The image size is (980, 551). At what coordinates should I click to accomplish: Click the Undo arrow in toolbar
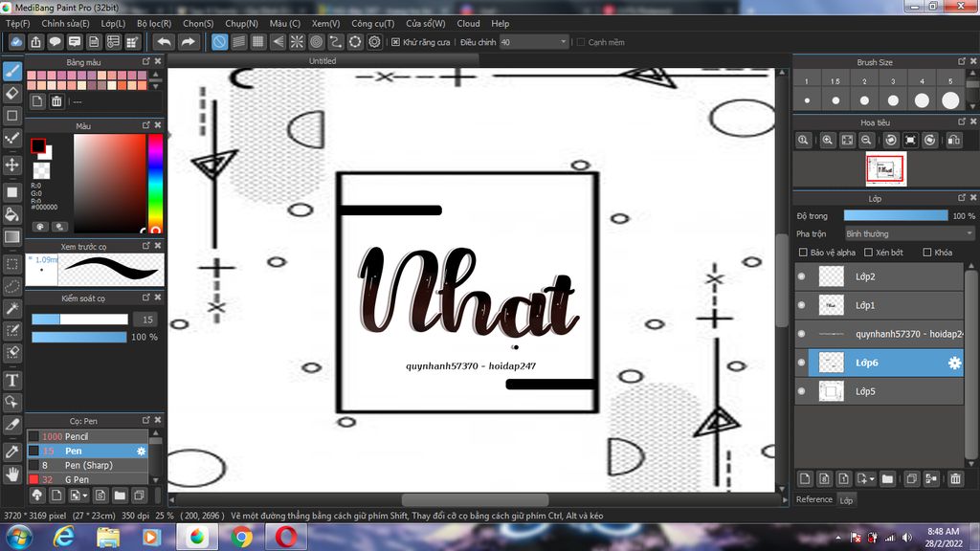click(x=164, y=42)
